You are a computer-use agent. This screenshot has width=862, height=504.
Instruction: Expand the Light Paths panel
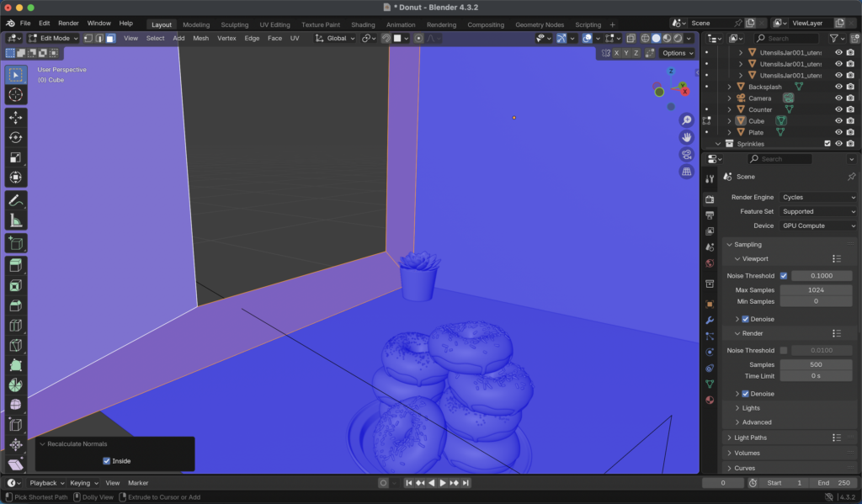click(x=752, y=438)
